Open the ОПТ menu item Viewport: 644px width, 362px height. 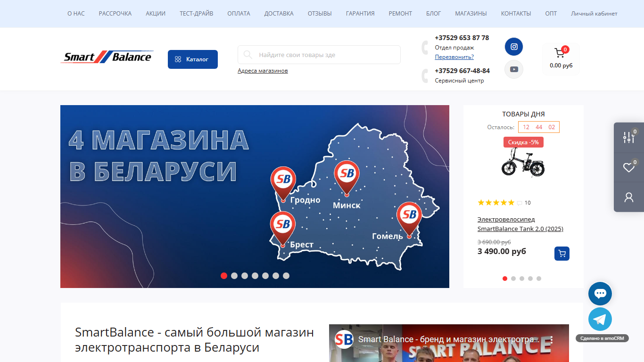click(x=551, y=14)
